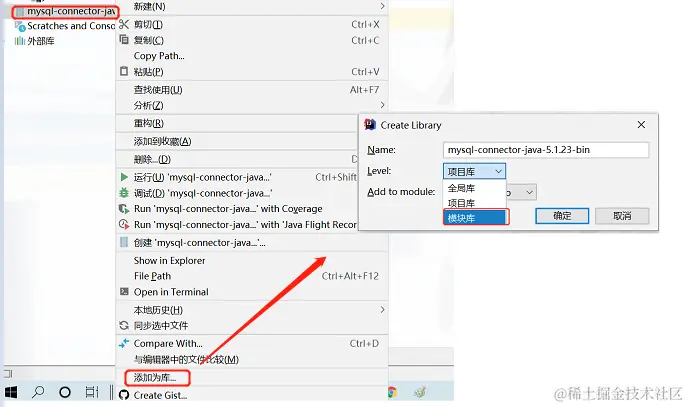Cancel with the 取消 button
Viewport: 688px width, 407px height.
[622, 216]
